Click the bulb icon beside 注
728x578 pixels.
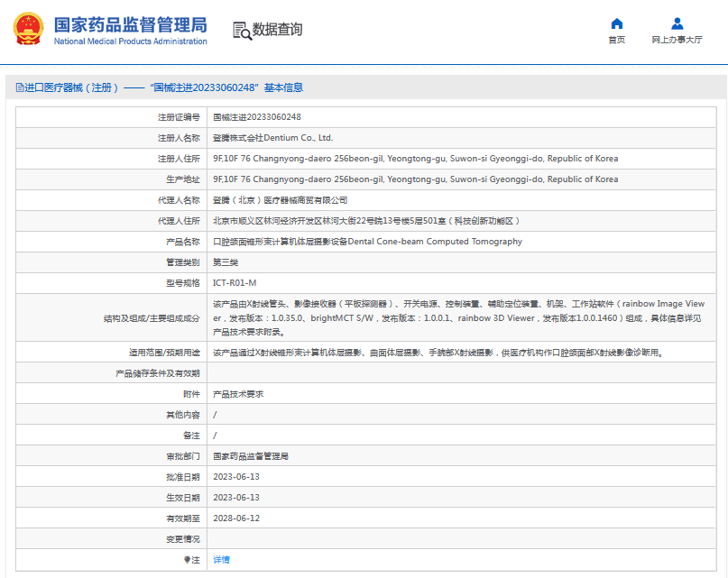coord(187,560)
